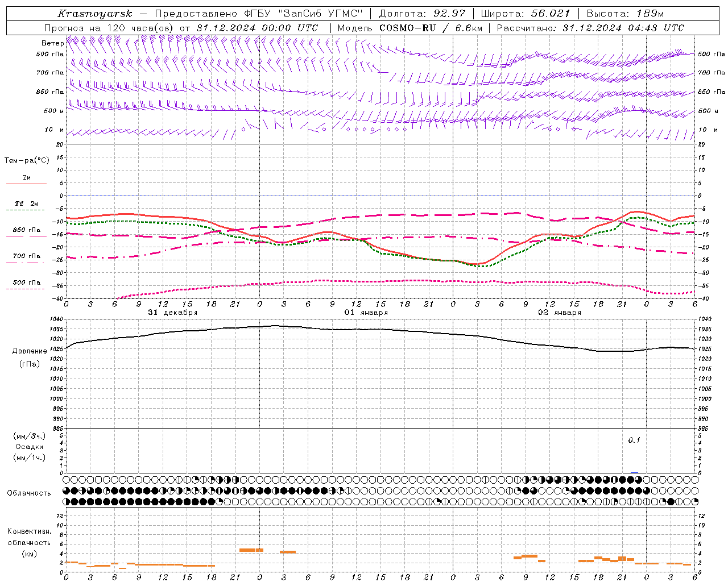Click the '02 января' date label

560,313
